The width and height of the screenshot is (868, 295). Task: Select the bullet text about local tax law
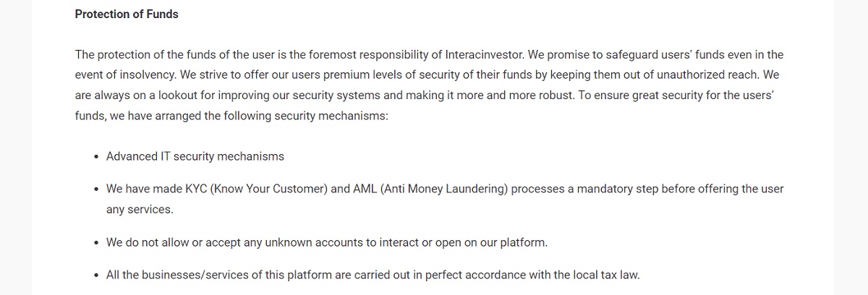click(x=373, y=275)
